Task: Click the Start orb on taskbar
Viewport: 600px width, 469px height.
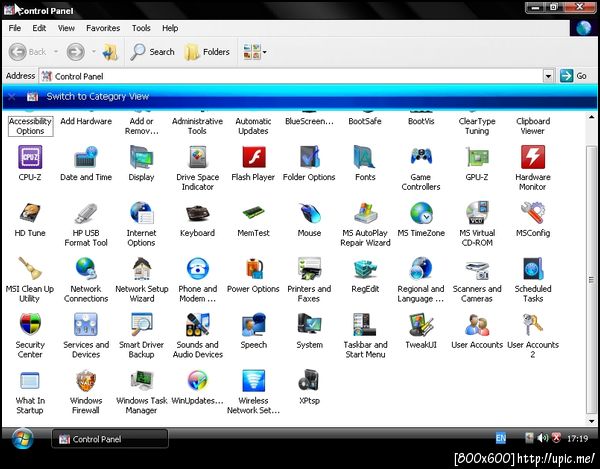Action: [23, 438]
